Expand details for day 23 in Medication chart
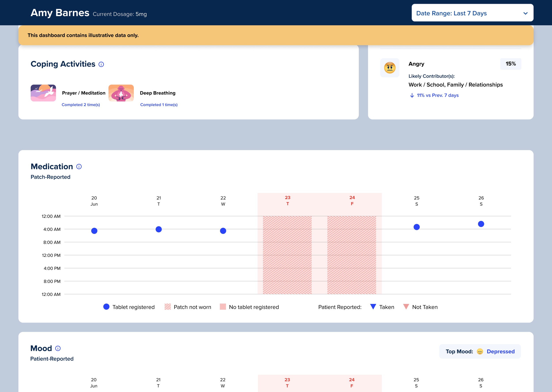This screenshot has height=392, width=552. point(287,200)
